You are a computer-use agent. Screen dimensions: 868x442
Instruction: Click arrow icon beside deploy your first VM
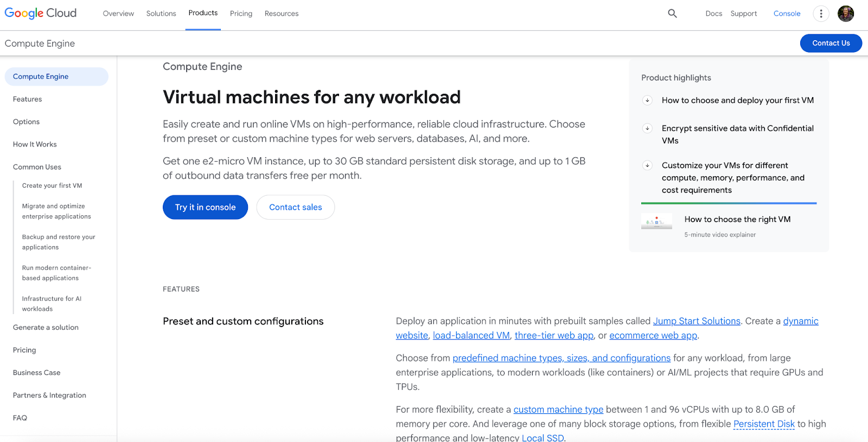point(647,100)
